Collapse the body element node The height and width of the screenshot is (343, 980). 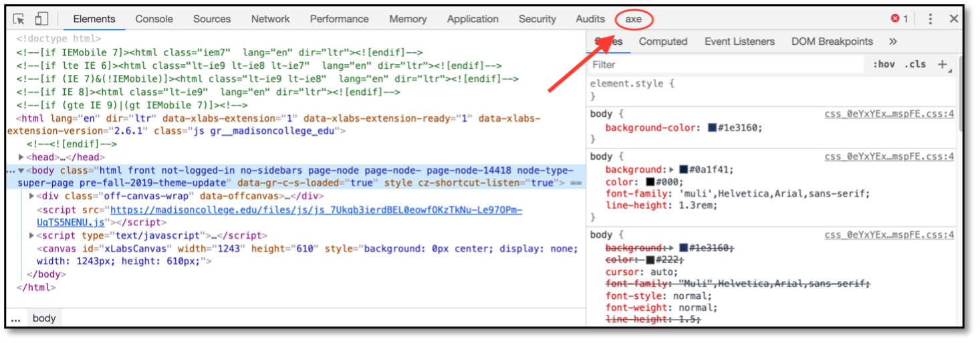pos(21,170)
